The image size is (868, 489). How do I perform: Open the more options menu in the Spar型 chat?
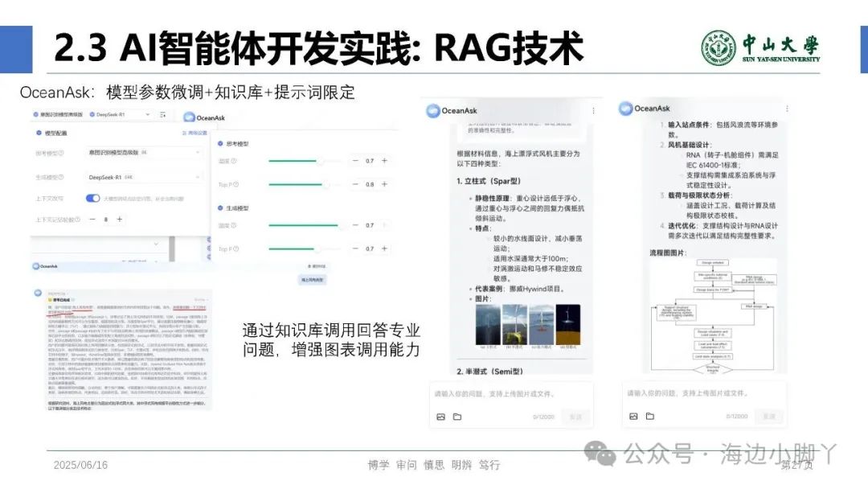pos(593,111)
